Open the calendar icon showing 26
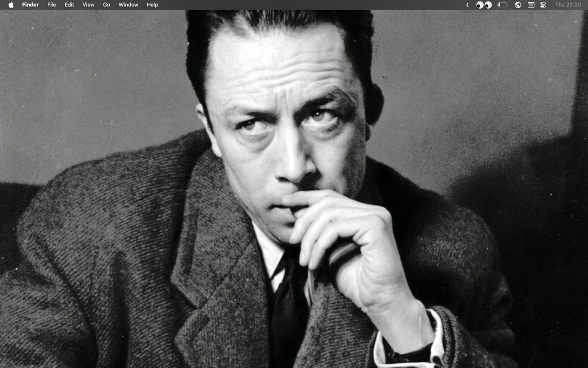Screen dimensions: 588x368 (531, 5)
